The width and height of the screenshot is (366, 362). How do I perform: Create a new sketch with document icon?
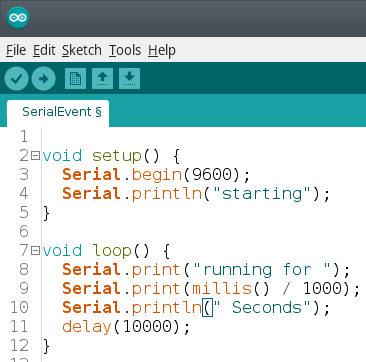75,79
